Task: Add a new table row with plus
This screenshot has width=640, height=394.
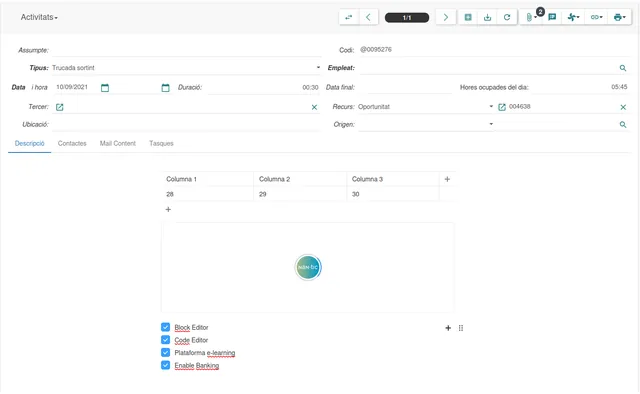Action: 168,209
